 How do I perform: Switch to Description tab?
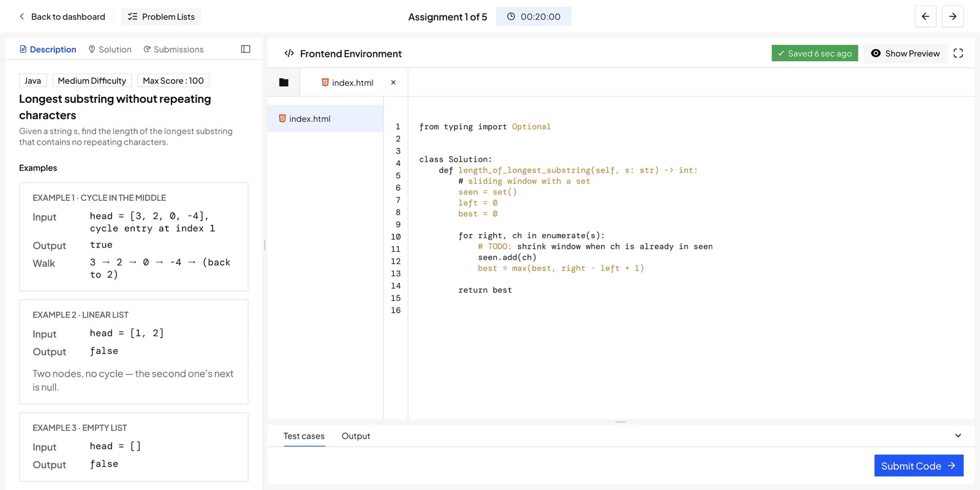48,49
